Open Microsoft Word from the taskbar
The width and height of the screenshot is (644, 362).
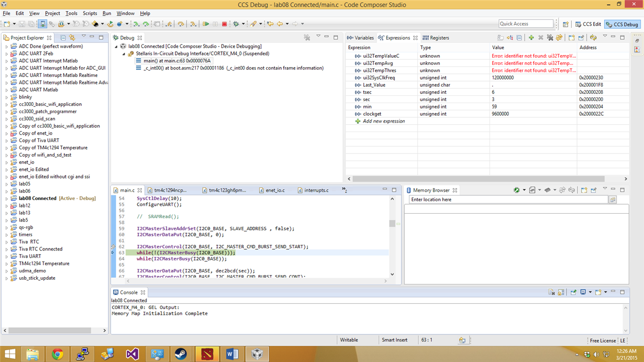[232, 354]
